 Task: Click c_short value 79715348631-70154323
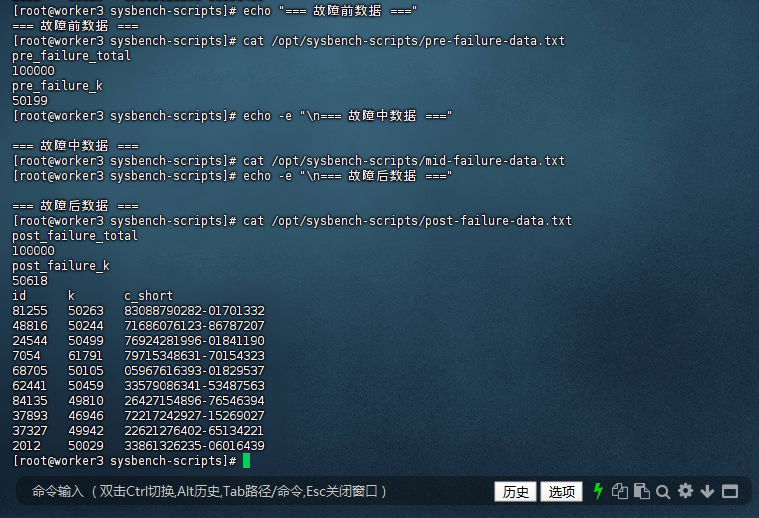[195, 356]
